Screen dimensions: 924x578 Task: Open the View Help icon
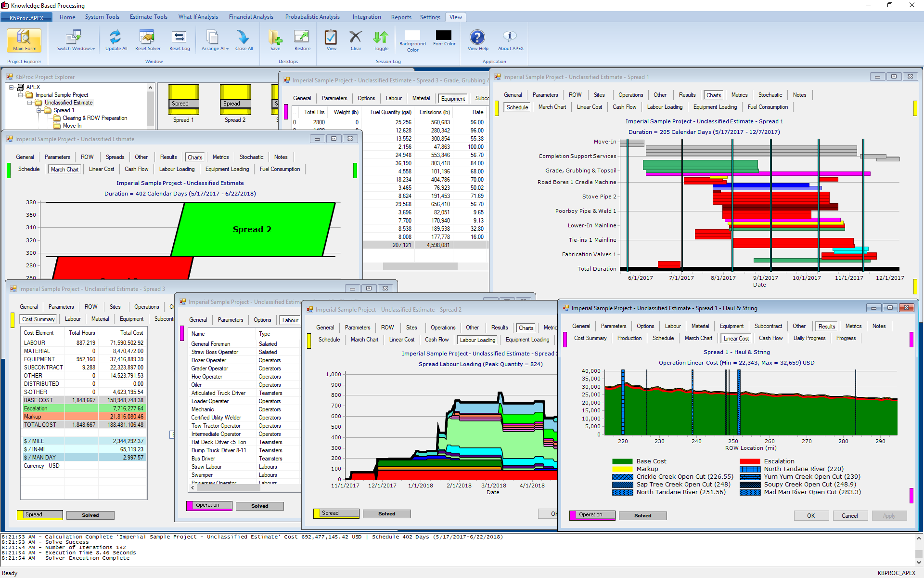tap(477, 40)
